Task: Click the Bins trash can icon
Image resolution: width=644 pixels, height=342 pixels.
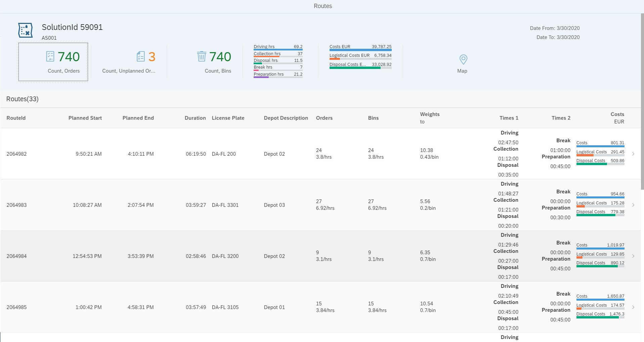Action: click(202, 56)
